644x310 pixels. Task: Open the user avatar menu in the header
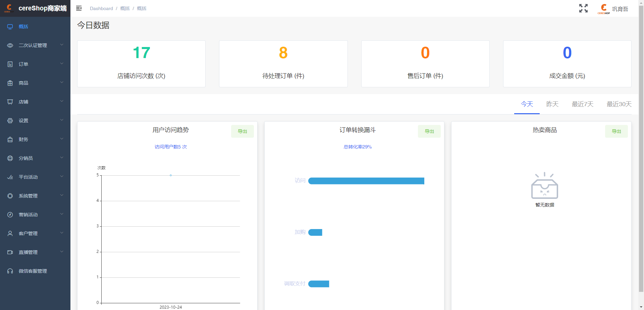tap(603, 9)
